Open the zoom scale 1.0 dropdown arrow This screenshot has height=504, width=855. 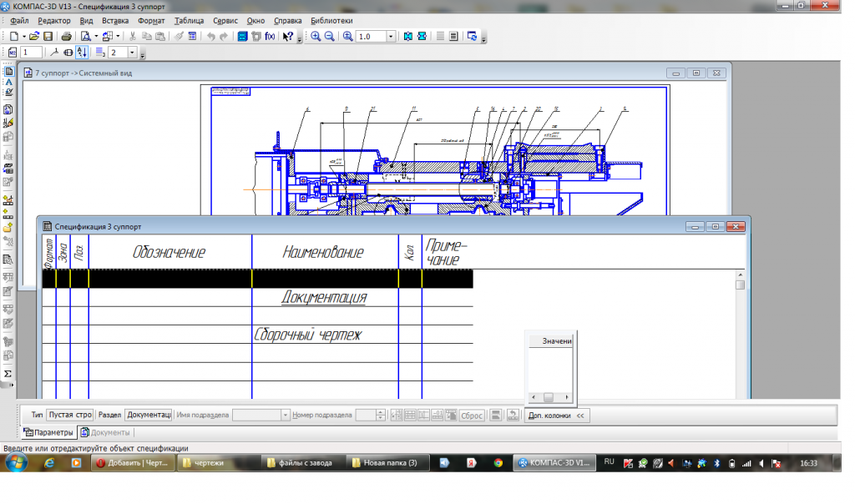point(391,37)
